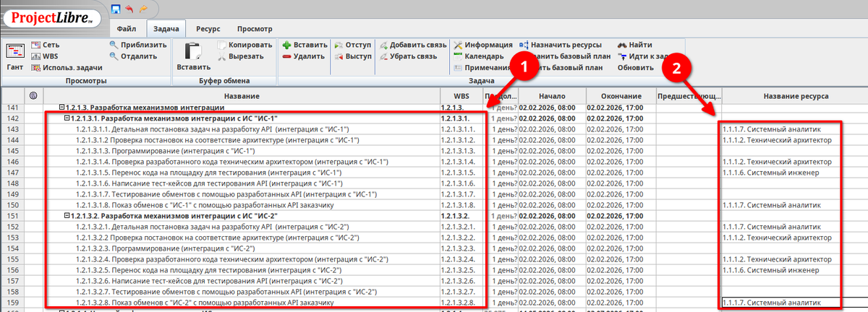Click WBS cell 1.2.1.3.1.2.
This screenshot has width=868, height=312.
click(x=461, y=140)
